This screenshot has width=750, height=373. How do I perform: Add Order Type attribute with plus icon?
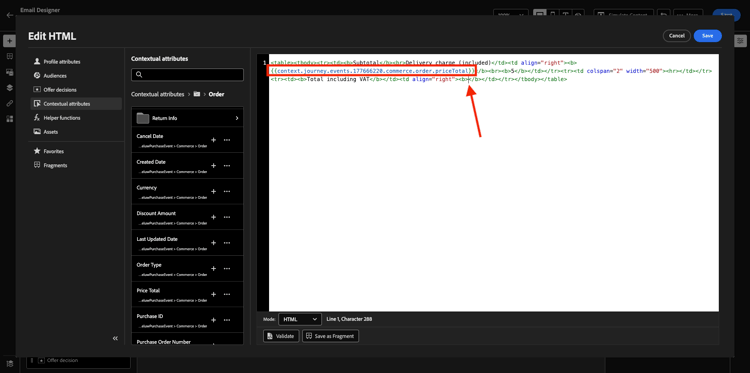click(213, 269)
